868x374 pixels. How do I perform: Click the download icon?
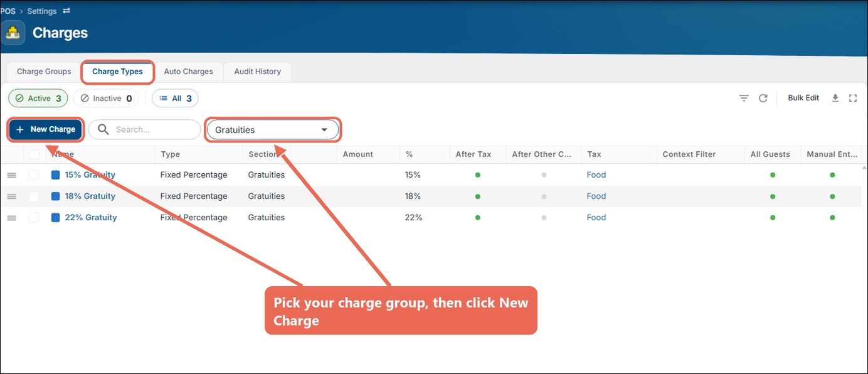pyautogui.click(x=835, y=98)
